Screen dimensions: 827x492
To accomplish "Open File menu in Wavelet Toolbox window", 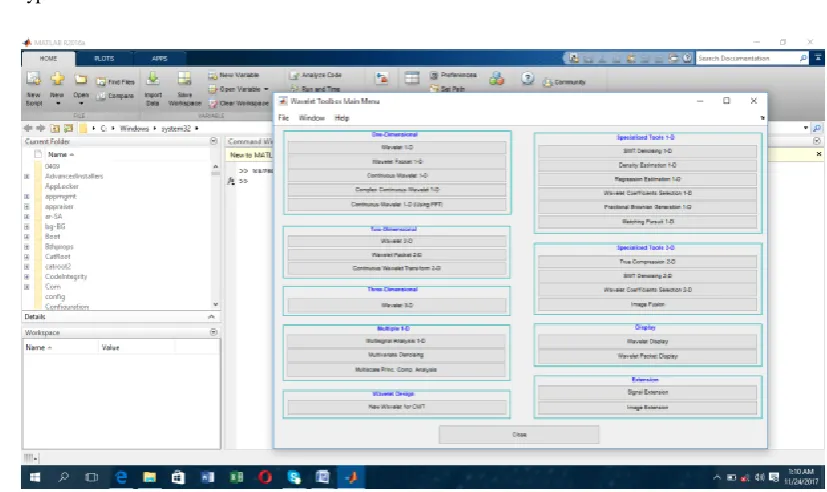I will 284,118.
